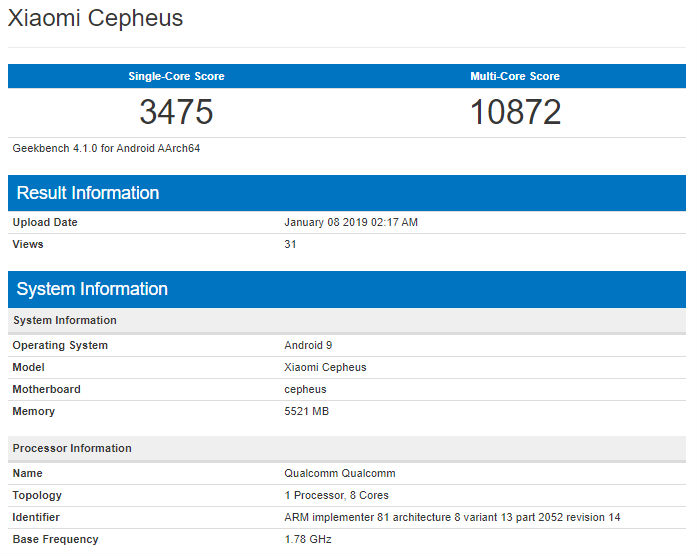Image resolution: width=698 pixels, height=556 pixels.
Task: Click the single-core score 3475
Action: point(176,112)
